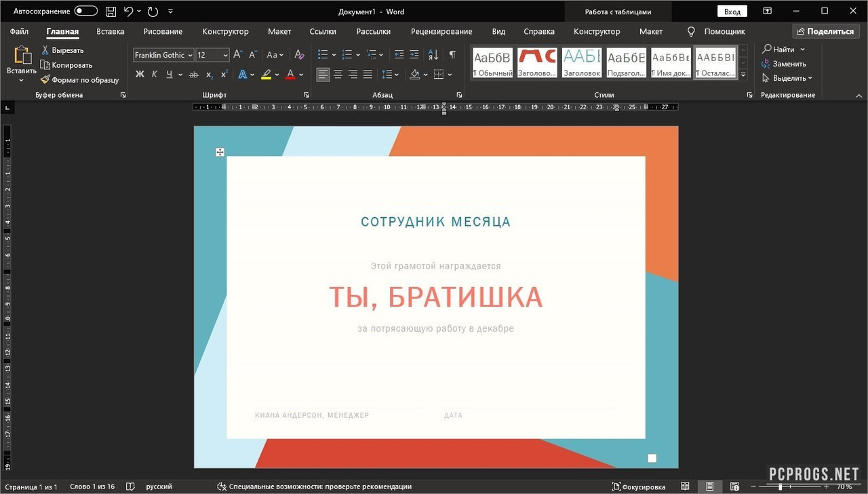Toggle underline Ч formatting
Viewport: 868px width, 494px height.
tap(170, 75)
